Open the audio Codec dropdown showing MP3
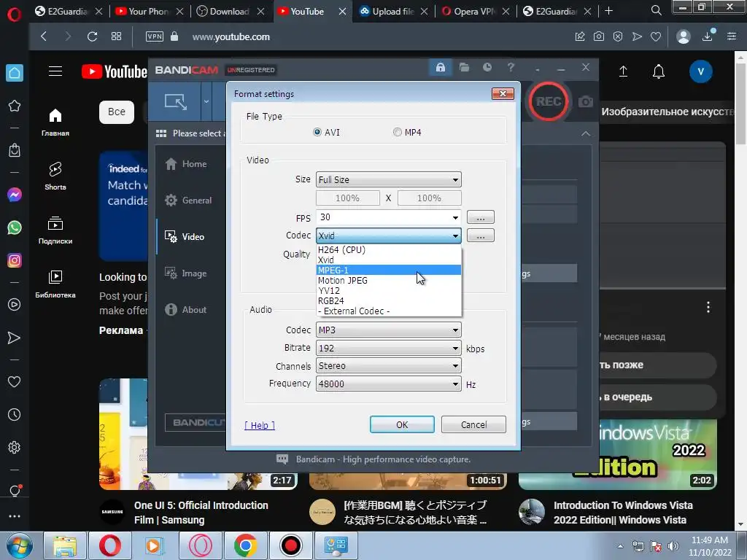Screen dimensions: 747x560 (x=389, y=330)
